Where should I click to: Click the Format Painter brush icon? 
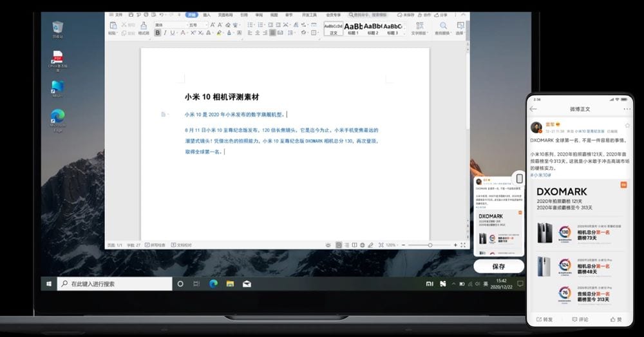144,25
